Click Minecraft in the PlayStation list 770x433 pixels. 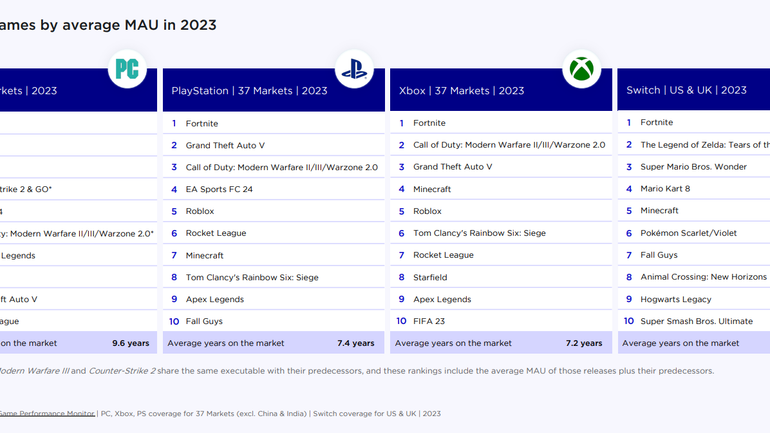(x=274, y=255)
